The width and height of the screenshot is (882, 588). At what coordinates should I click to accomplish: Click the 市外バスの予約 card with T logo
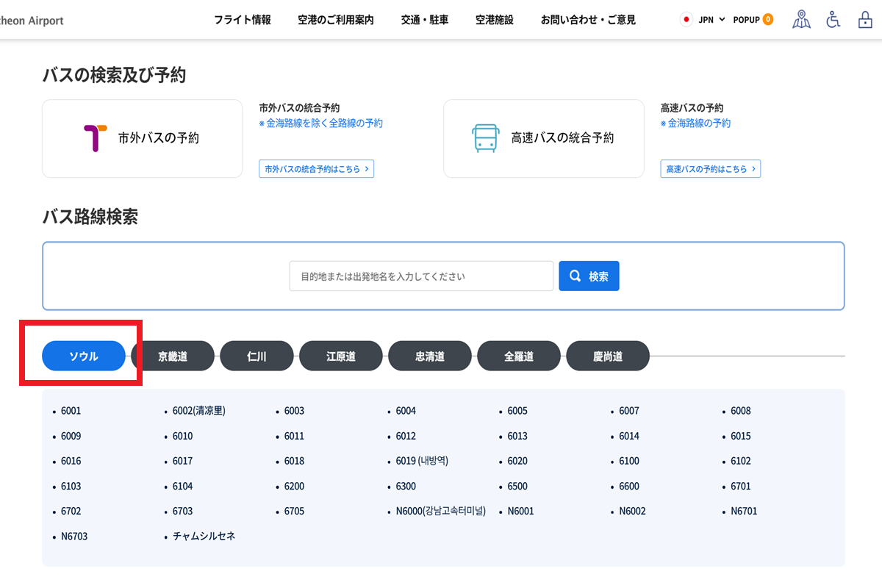[x=142, y=138]
